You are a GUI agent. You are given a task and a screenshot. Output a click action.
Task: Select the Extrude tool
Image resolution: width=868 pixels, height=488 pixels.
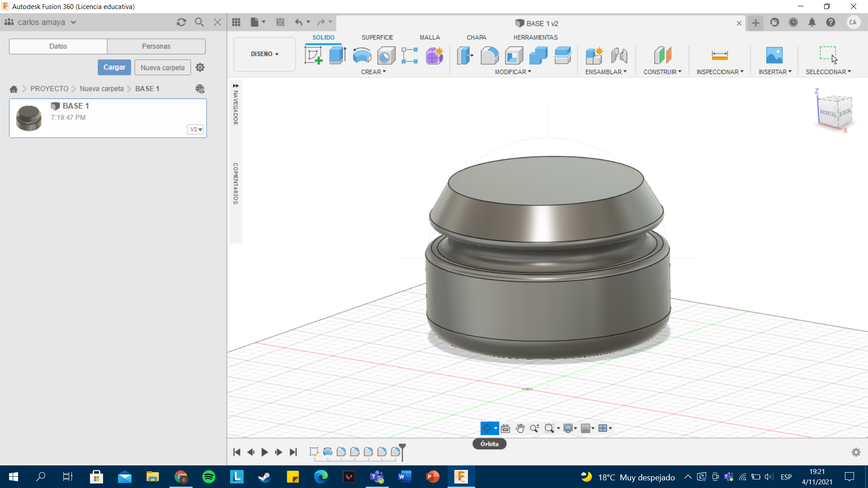point(338,56)
